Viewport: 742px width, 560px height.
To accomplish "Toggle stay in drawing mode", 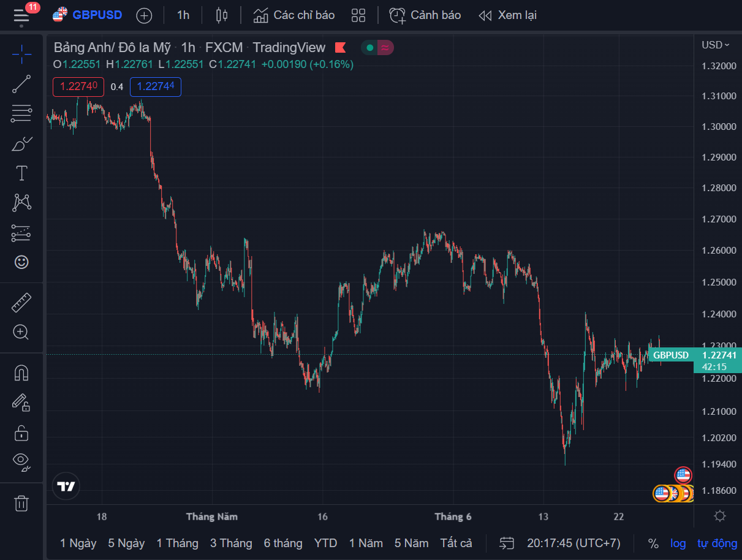I will 21,403.
